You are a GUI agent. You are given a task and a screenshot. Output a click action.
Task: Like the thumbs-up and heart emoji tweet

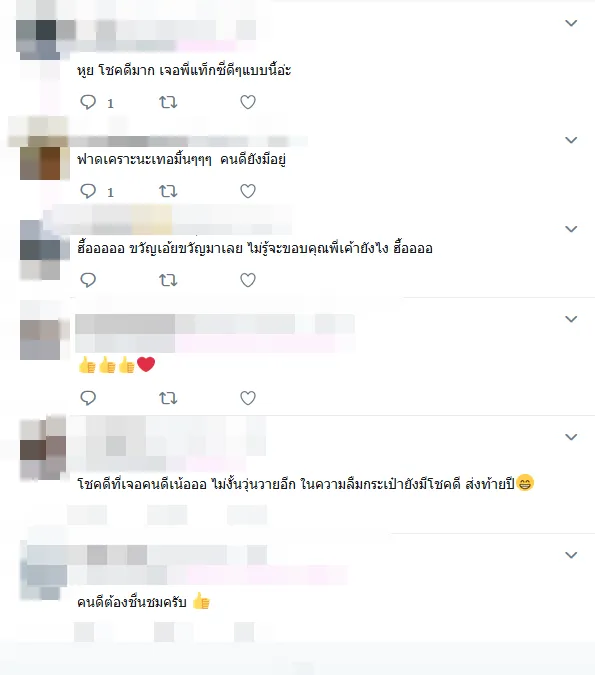point(248,398)
